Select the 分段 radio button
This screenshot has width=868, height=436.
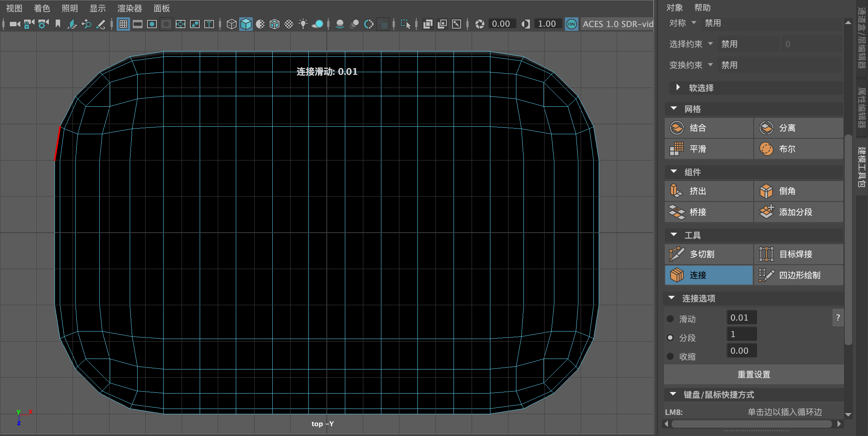pos(670,338)
